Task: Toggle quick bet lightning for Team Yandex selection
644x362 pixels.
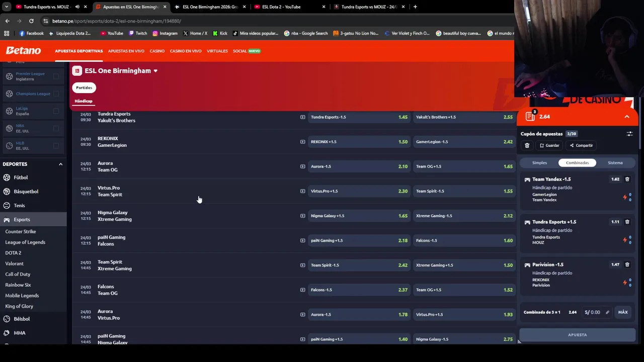Action: coord(625,197)
